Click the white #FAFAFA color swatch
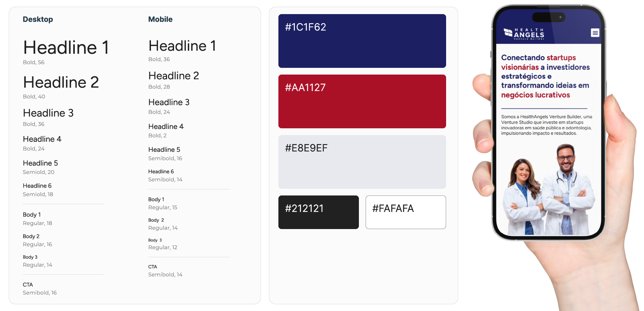The image size is (644, 311). pos(406,212)
